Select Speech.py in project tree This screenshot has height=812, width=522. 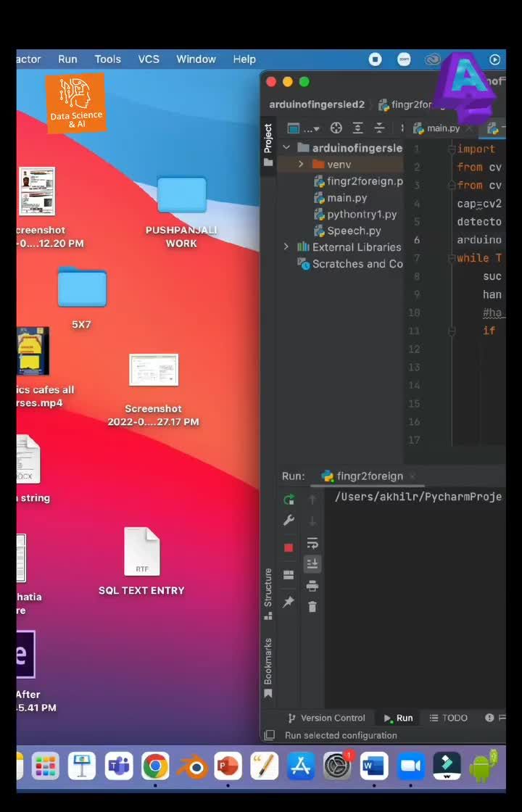[354, 231]
